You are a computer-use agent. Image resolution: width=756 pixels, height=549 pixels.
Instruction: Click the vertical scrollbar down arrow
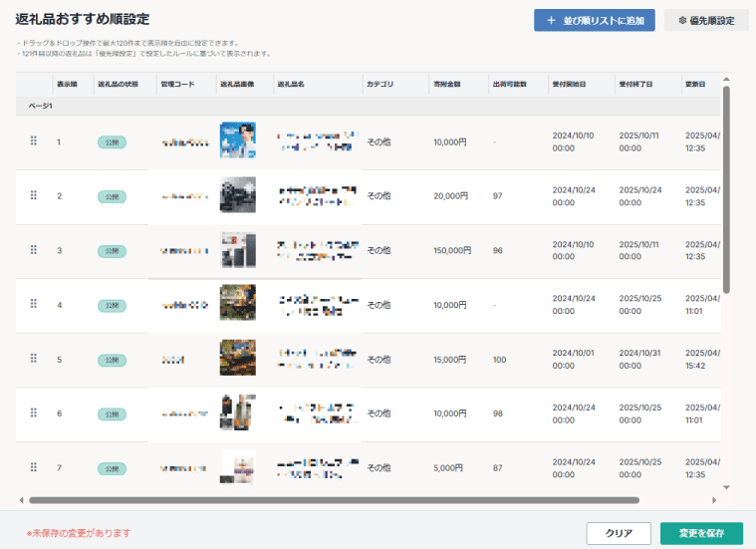click(x=726, y=487)
